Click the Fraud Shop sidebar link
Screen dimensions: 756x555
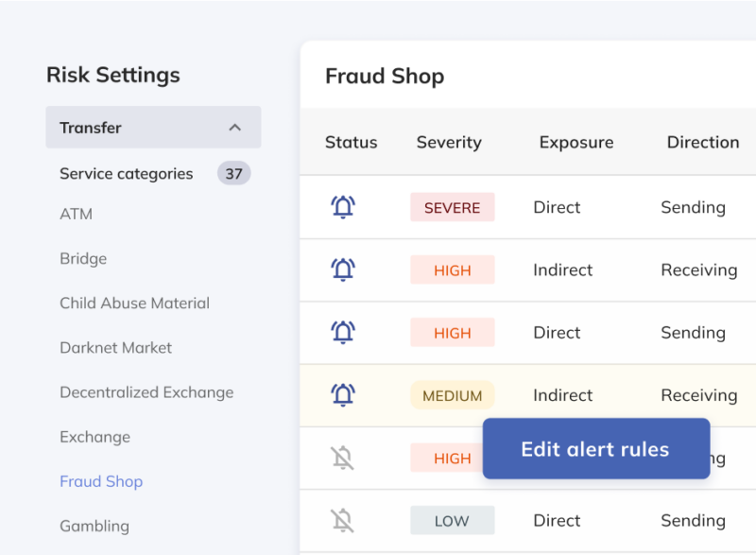click(101, 481)
